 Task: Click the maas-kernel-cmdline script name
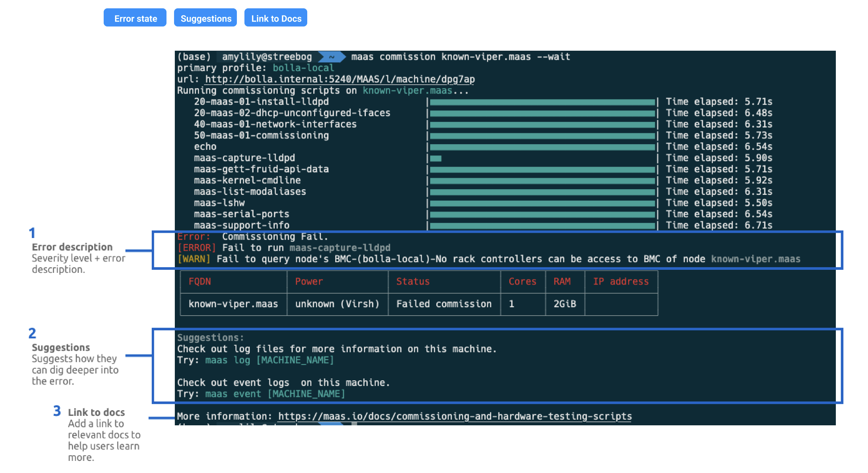tap(247, 180)
